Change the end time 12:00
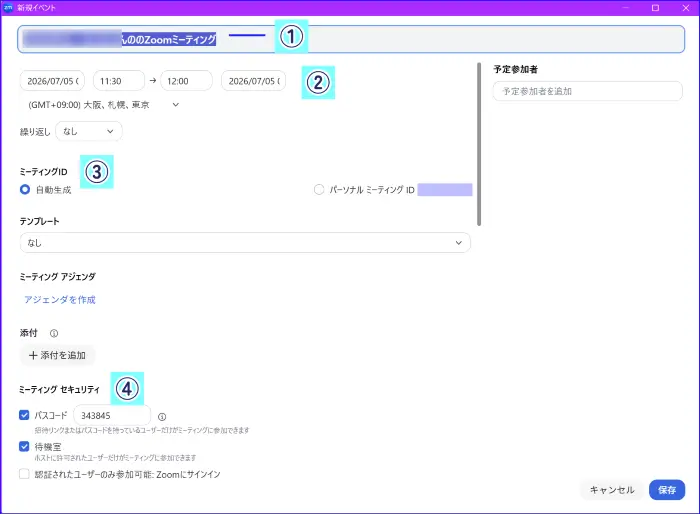This screenshot has width=700, height=514. [x=186, y=81]
